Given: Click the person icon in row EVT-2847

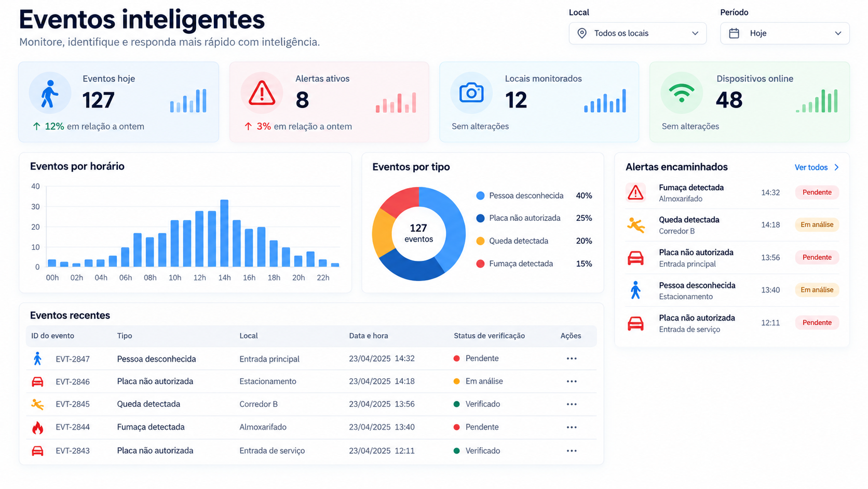Looking at the screenshot, I should click(x=37, y=359).
